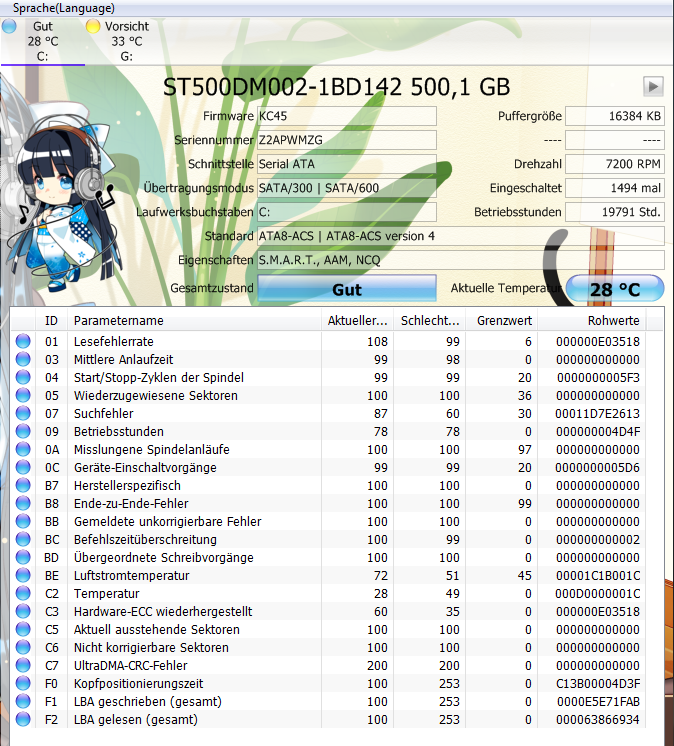This screenshot has height=746, width=674.
Task: Select the Gut drive C: tab
Action: coord(42,41)
